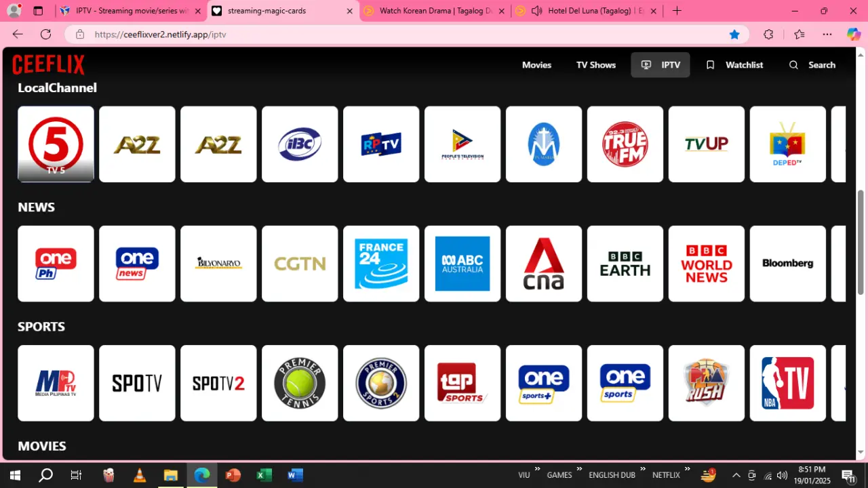The image size is (868, 488).
Task: Open the PBA Rush channel
Action: pyautogui.click(x=707, y=383)
